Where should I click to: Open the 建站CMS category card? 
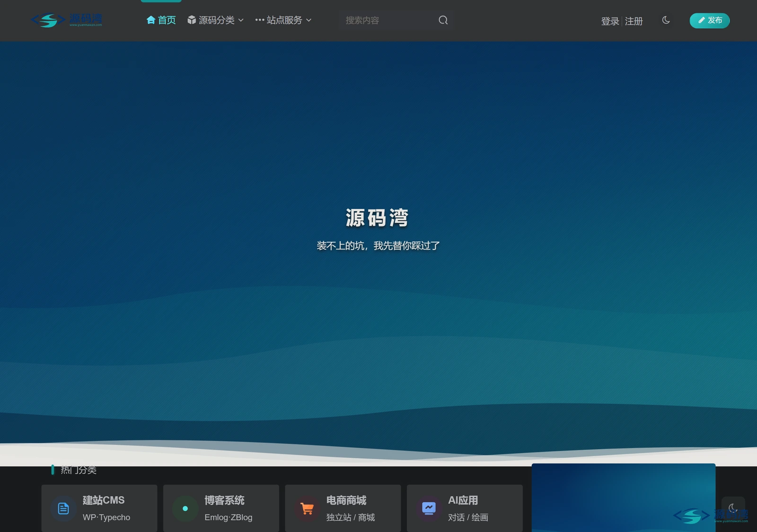coord(99,508)
